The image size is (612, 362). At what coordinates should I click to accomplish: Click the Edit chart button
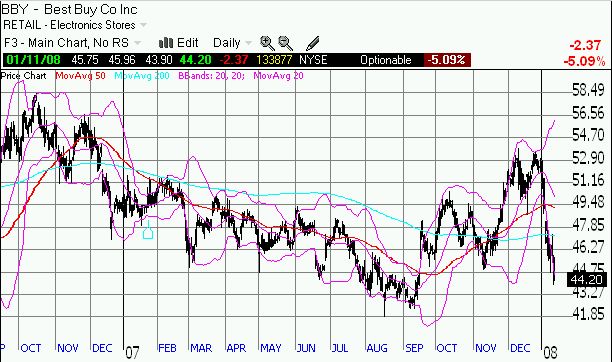click(x=187, y=43)
